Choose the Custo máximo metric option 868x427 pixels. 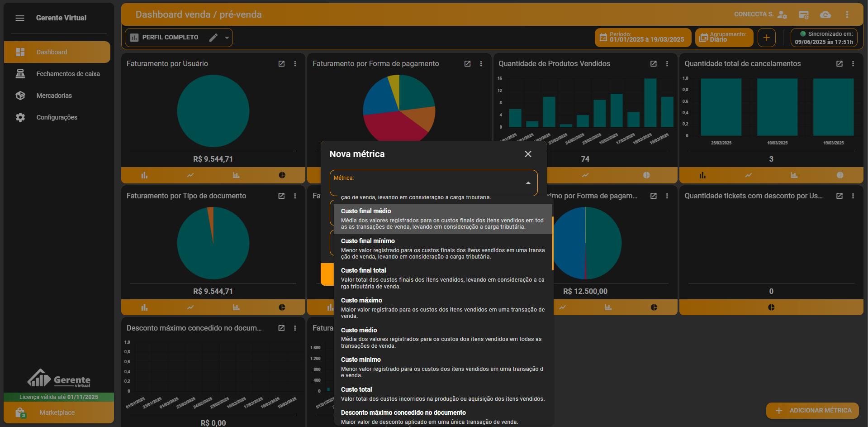(x=442, y=307)
